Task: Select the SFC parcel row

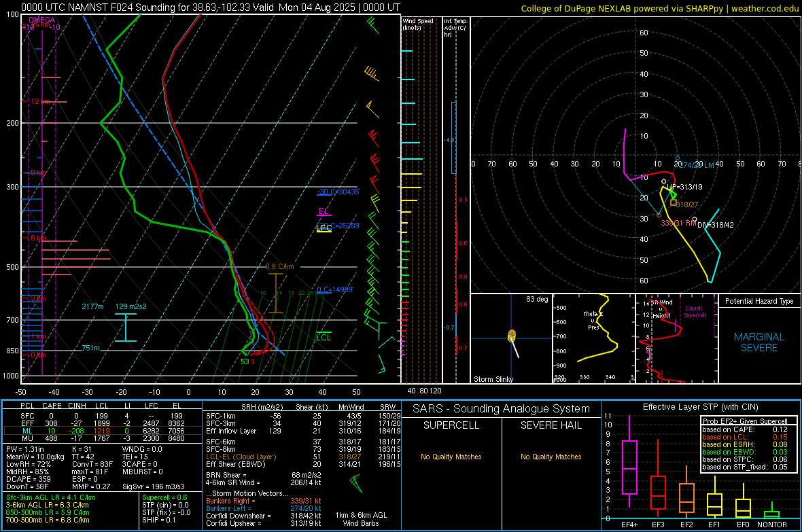Action: click(103, 416)
